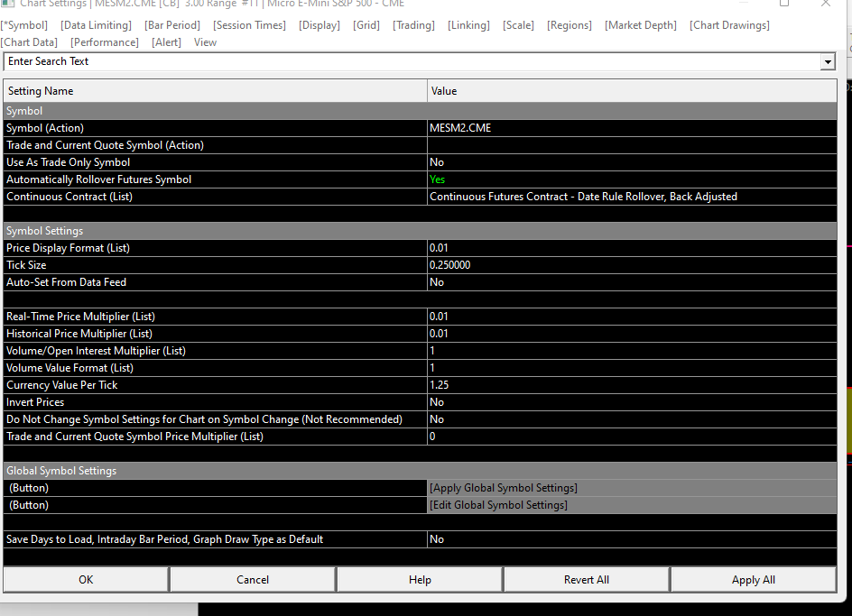The image size is (852, 616).
Task: Click the Trade and Current Quote Symbol value cell
Action: 632,145
